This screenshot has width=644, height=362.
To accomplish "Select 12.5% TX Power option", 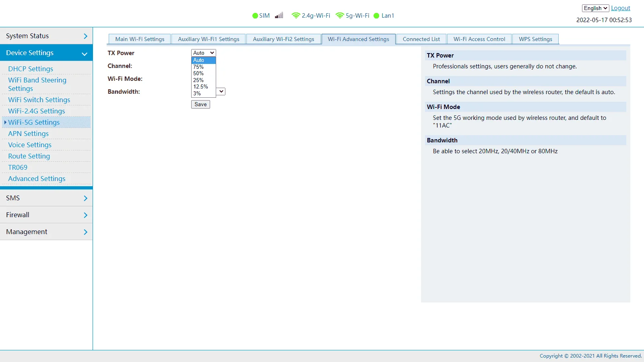I will [204, 86].
